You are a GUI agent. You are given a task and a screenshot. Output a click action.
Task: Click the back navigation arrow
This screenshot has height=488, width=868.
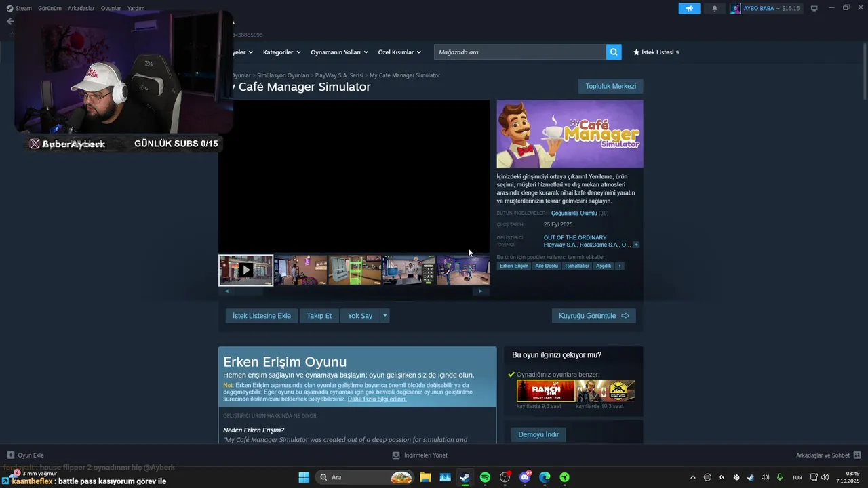9,21
